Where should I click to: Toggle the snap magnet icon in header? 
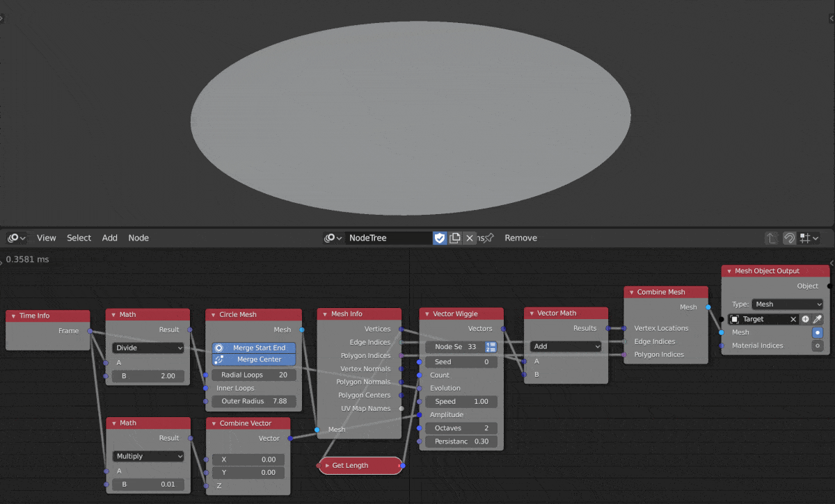pyautogui.click(x=789, y=238)
